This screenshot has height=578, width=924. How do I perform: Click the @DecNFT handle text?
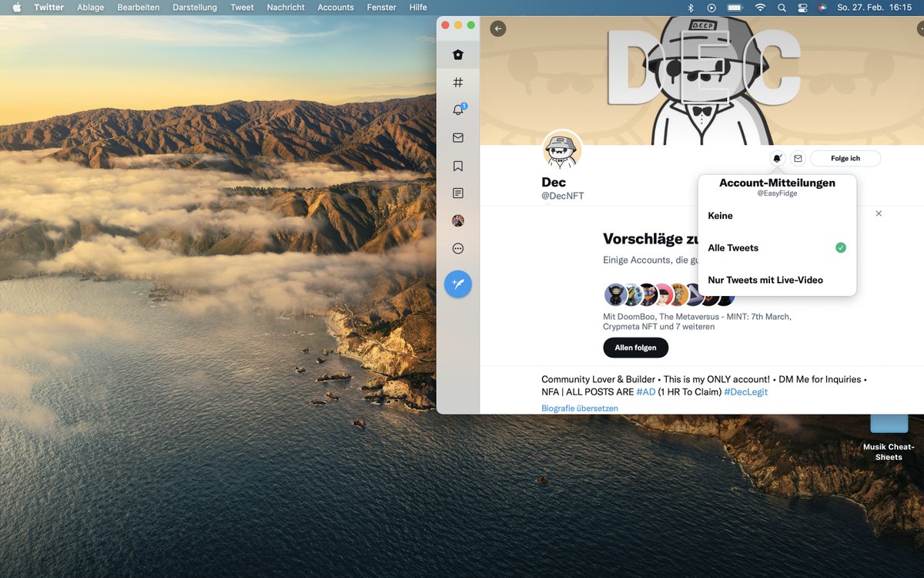point(563,196)
